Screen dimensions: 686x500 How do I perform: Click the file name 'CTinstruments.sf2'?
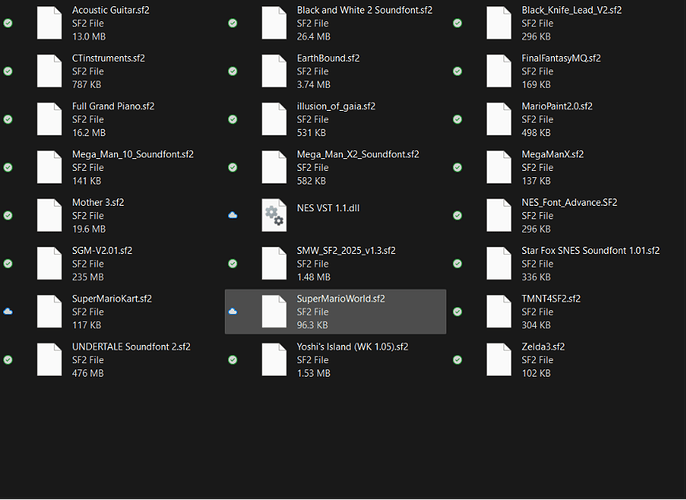(108, 58)
